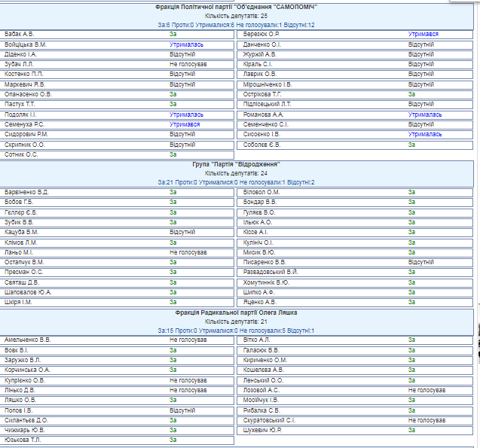Click the name Скуратовський С.І.
Image resolution: width=480 pixels, height=448 pixels.
tap(269, 420)
